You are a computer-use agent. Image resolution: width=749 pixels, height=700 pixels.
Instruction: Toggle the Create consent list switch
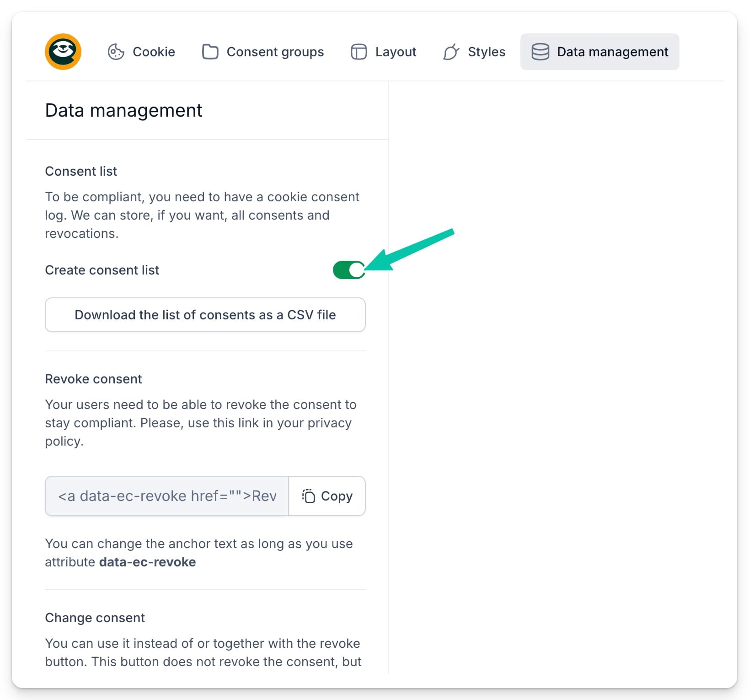point(349,270)
